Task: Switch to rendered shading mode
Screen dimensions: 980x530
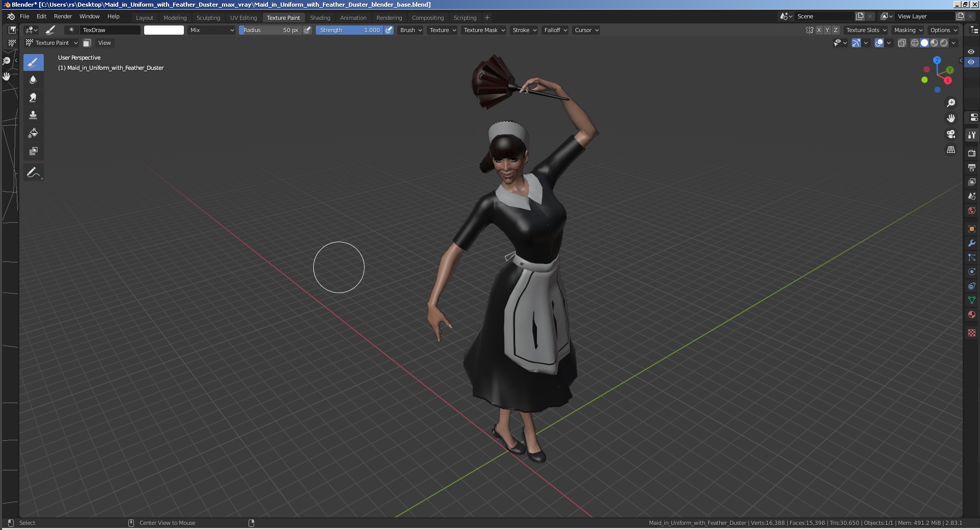Action: click(x=944, y=43)
